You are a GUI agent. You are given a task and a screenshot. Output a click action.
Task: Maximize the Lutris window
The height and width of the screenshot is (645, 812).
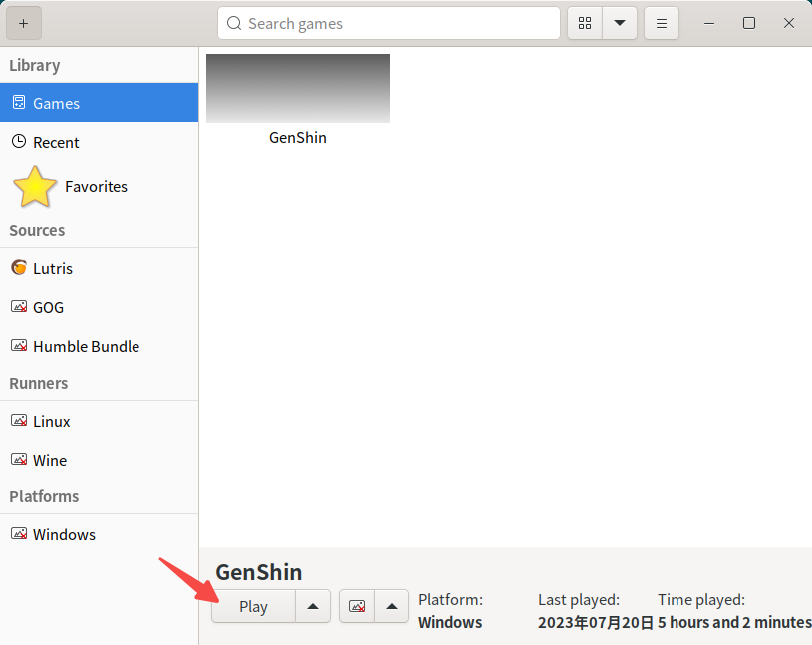[x=749, y=23]
